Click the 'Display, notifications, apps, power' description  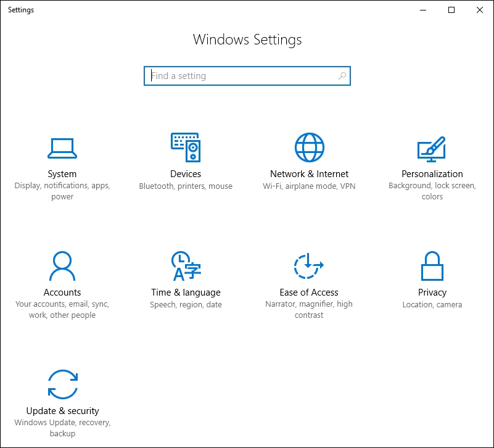point(62,191)
